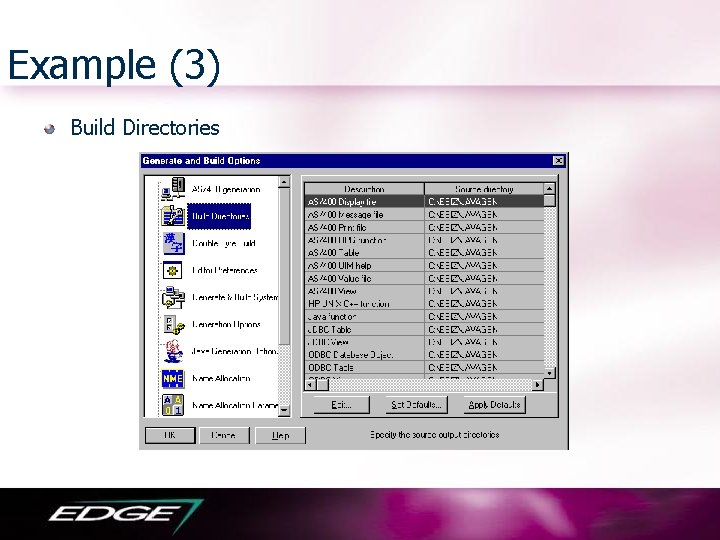Select the AS/400 View row
This screenshot has height=540, width=720.
click(x=424, y=291)
